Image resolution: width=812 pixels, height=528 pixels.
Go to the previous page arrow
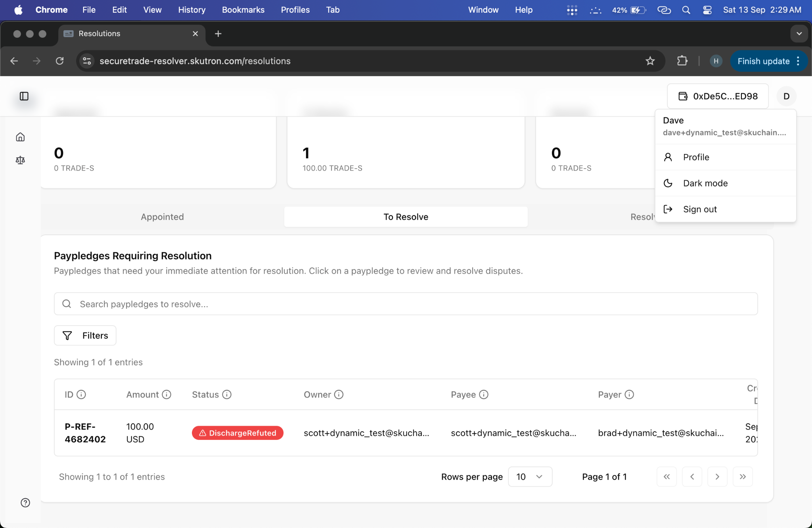(x=692, y=476)
